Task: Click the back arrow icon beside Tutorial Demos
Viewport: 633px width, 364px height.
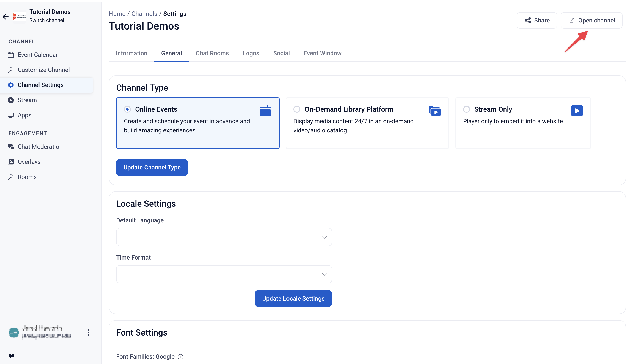Action: [5, 16]
